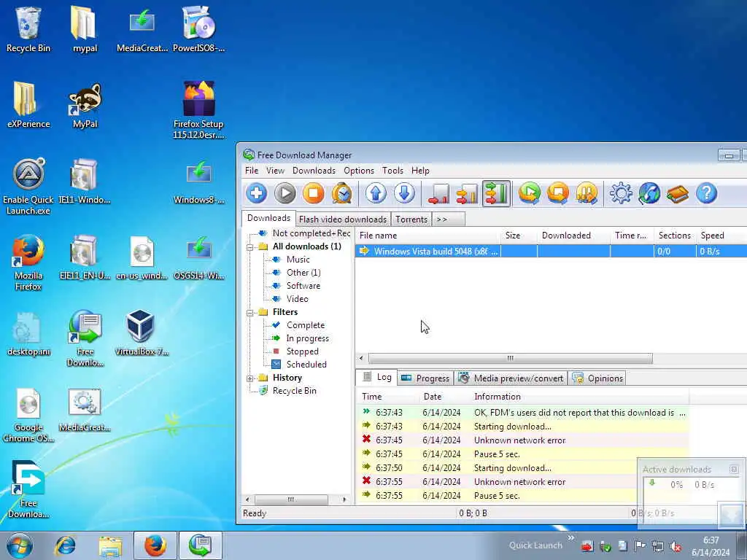Screen dimensions: 747x560
Task: Open the Tools menu
Action: click(392, 171)
